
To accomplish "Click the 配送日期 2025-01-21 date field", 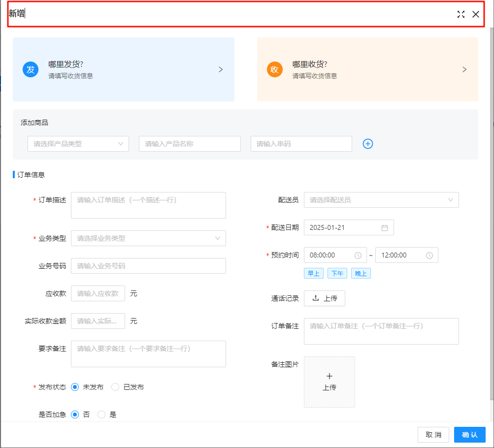I will pyautogui.click(x=349, y=227).
